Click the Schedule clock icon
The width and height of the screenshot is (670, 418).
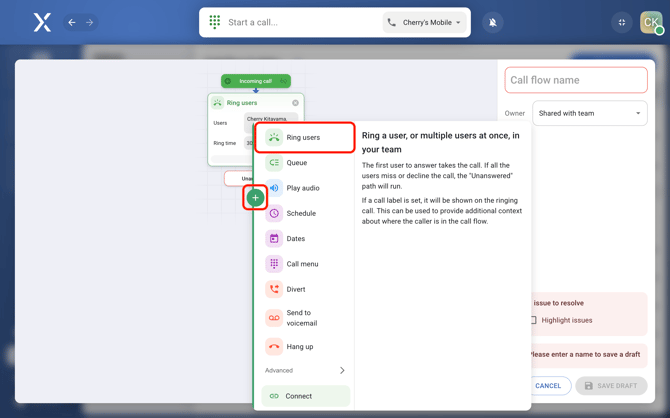coord(274,213)
